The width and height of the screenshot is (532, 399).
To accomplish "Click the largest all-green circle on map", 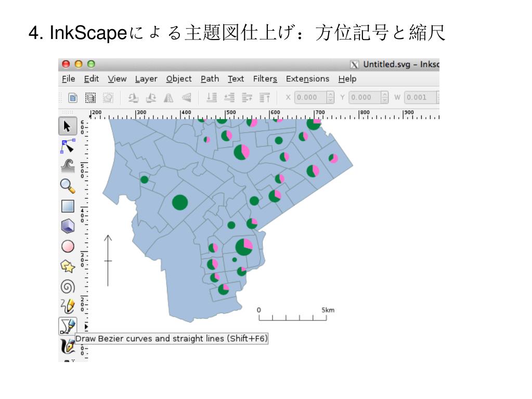I will 180,202.
